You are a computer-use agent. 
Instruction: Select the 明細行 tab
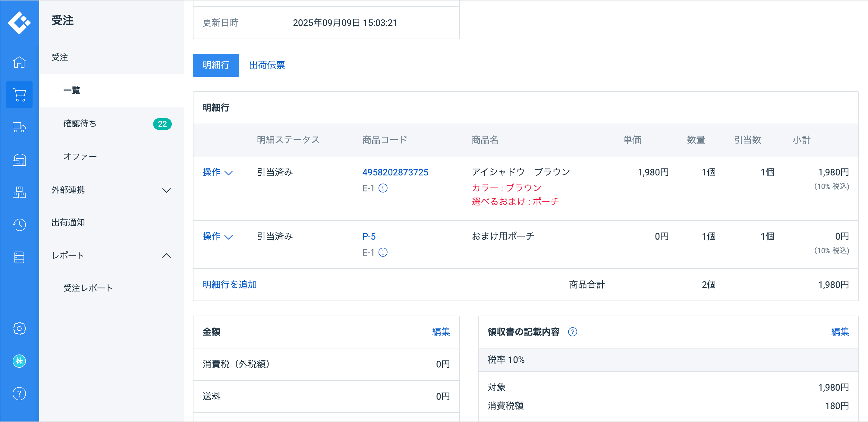click(216, 65)
